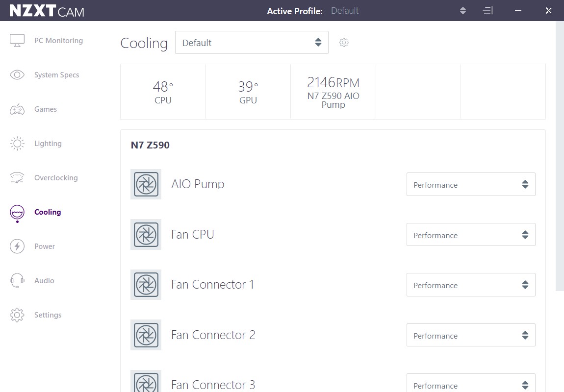Click the Fan CPU label
The width and height of the screenshot is (564, 392).
(192, 235)
